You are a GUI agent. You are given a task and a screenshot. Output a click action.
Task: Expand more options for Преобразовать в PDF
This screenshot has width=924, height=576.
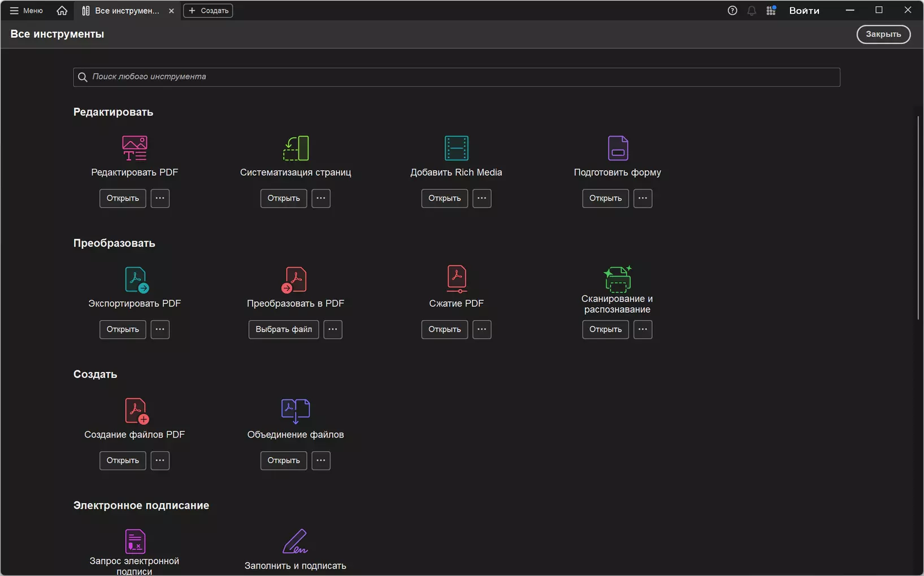click(333, 329)
